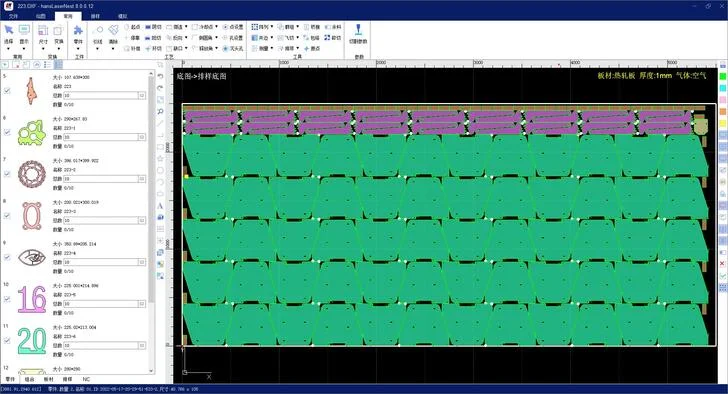Click the magnifier zoom tool in vertical toolbar
This screenshot has height=394, width=728.
[x=160, y=111]
